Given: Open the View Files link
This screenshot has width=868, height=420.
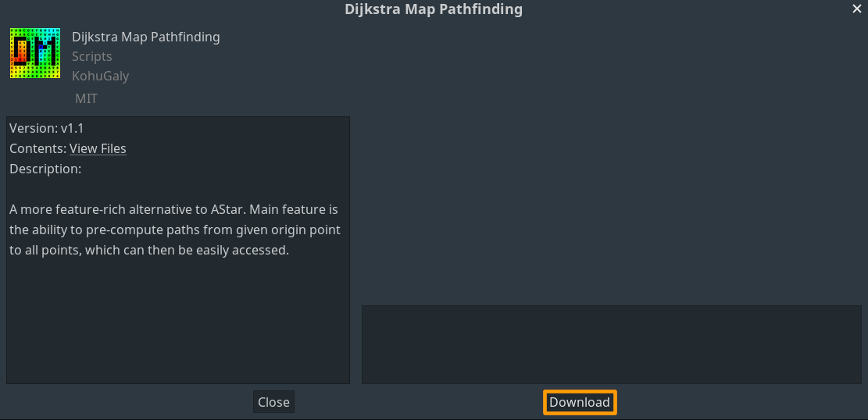Looking at the screenshot, I should pos(98,148).
